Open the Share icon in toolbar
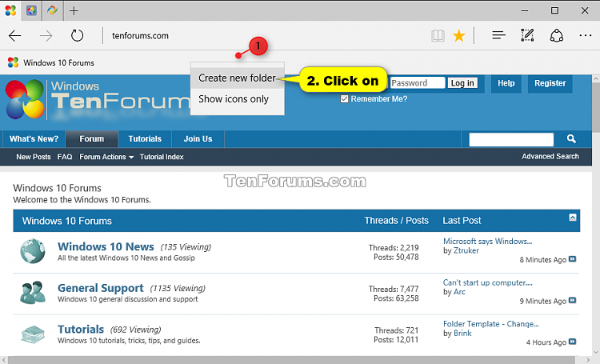 [x=556, y=35]
